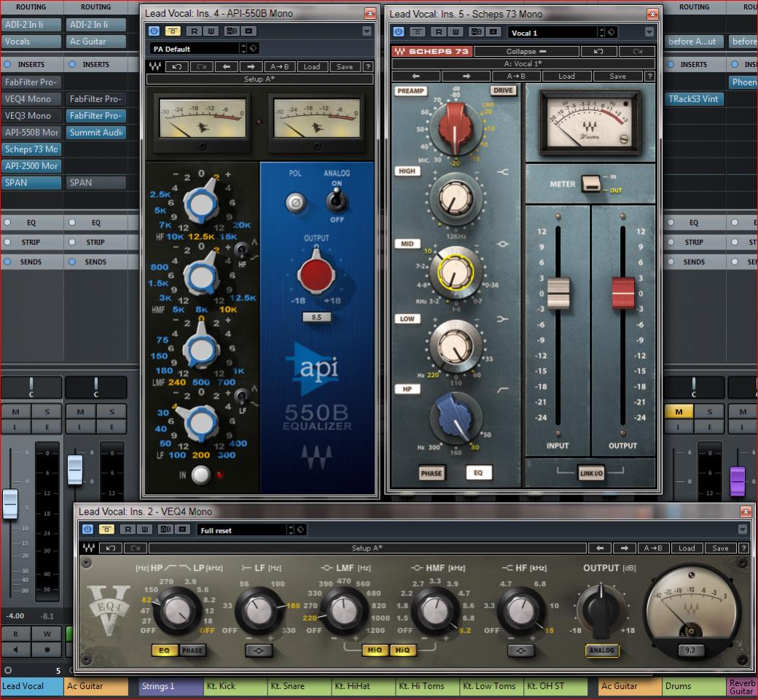The height and width of the screenshot is (700, 758).
Task: Toggle the PHASE button on VEQ4
Action: point(192,650)
